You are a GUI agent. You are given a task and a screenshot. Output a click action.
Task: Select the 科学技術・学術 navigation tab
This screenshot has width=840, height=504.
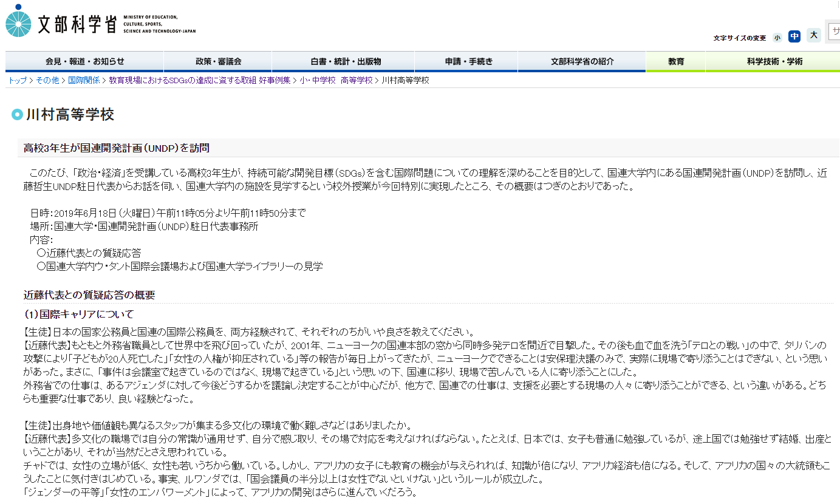[774, 61]
